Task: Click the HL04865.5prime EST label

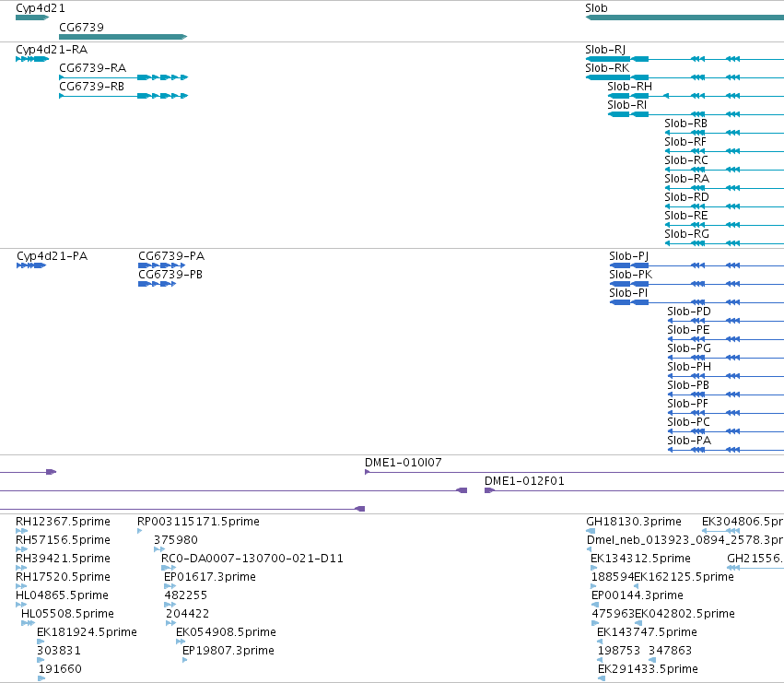Action: click(62, 596)
